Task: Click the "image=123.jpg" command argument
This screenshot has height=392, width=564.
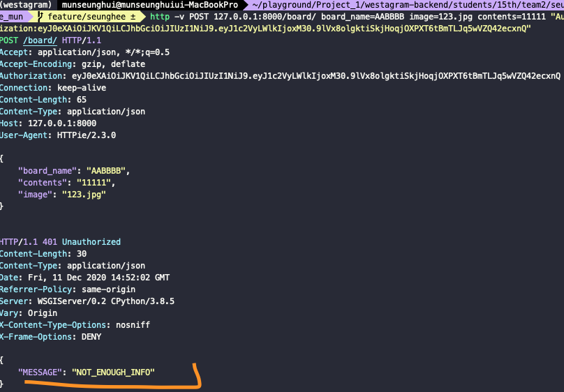Action: 440,17
